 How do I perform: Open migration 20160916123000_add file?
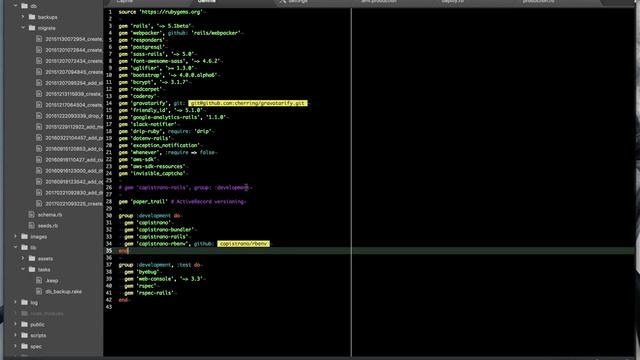tap(74, 171)
